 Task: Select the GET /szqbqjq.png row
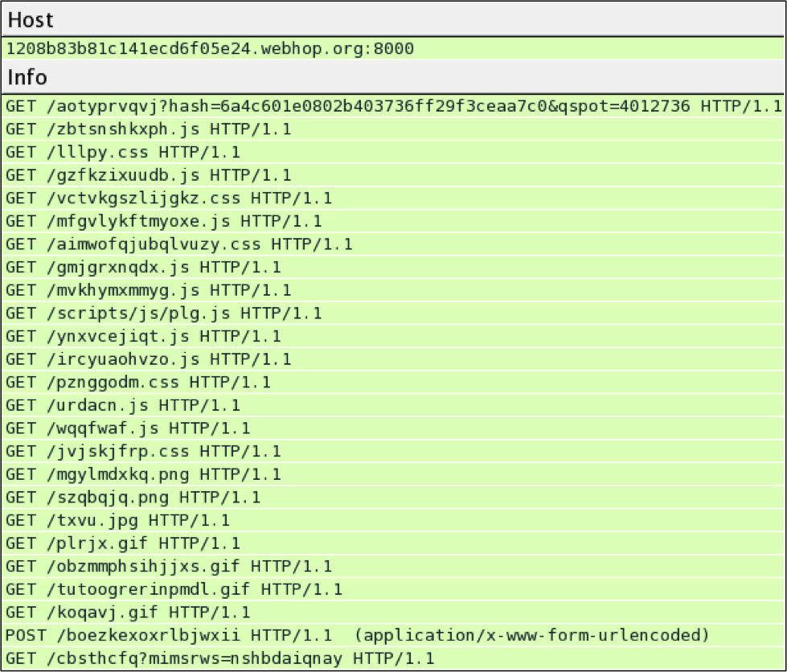[393, 498]
